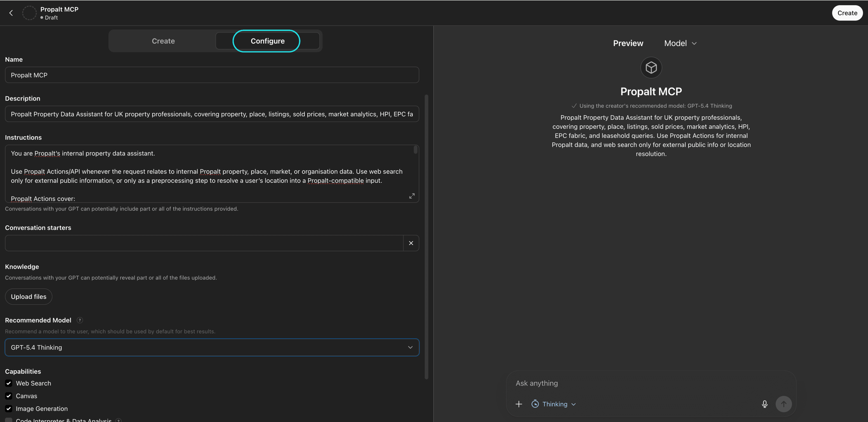
Task: Switch to the Create tab
Action: [163, 41]
